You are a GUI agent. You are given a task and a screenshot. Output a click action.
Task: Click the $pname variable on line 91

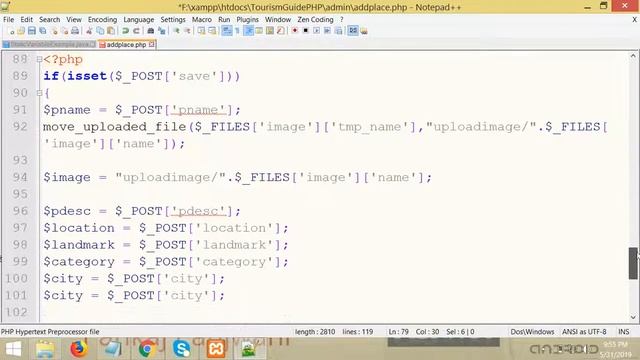[67, 110]
